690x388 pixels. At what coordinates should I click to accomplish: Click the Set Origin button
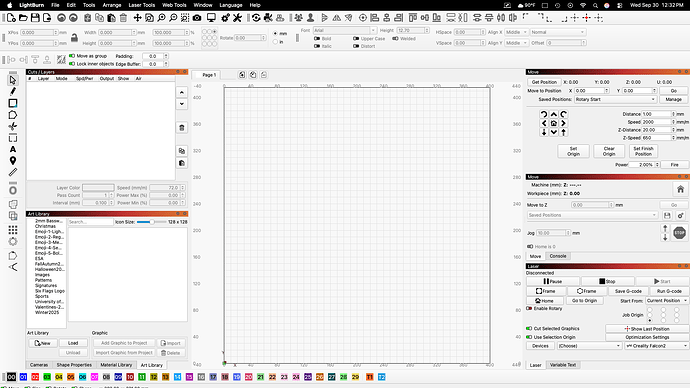coord(573,151)
